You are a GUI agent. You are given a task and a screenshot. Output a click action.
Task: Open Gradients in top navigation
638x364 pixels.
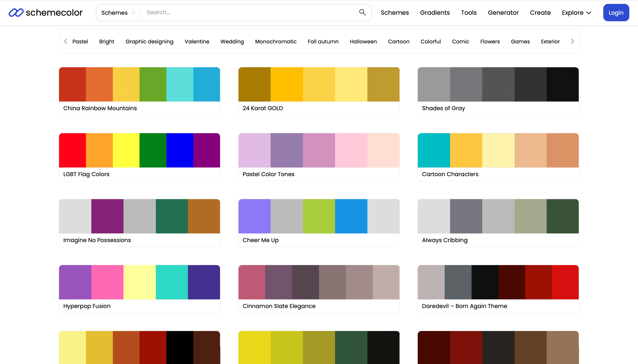435,13
